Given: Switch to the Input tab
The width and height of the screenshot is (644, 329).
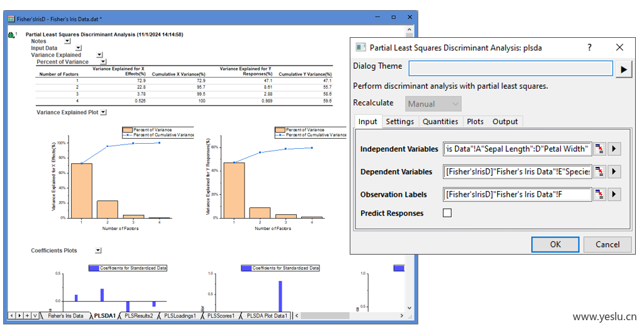Looking at the screenshot, I should click(x=367, y=122).
